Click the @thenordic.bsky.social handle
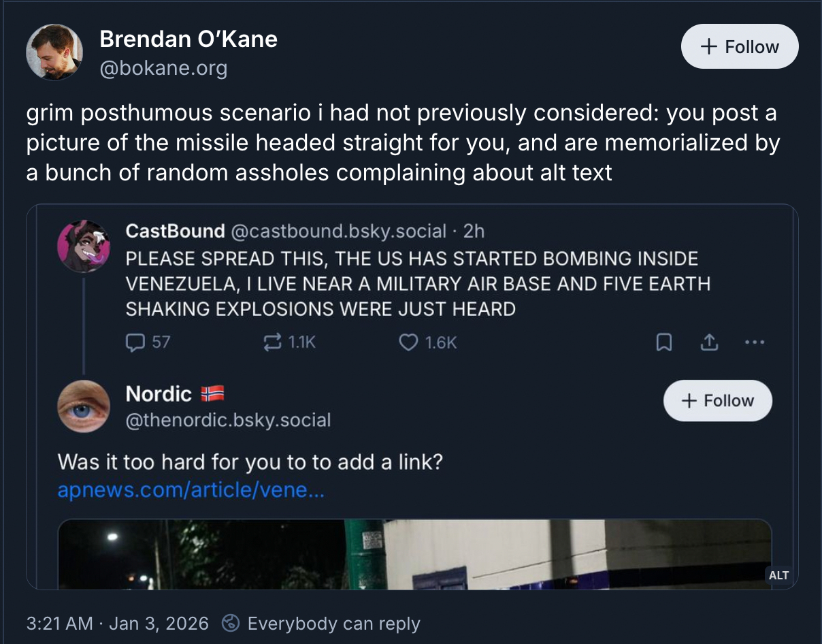This screenshot has width=822, height=644. pos(228,420)
